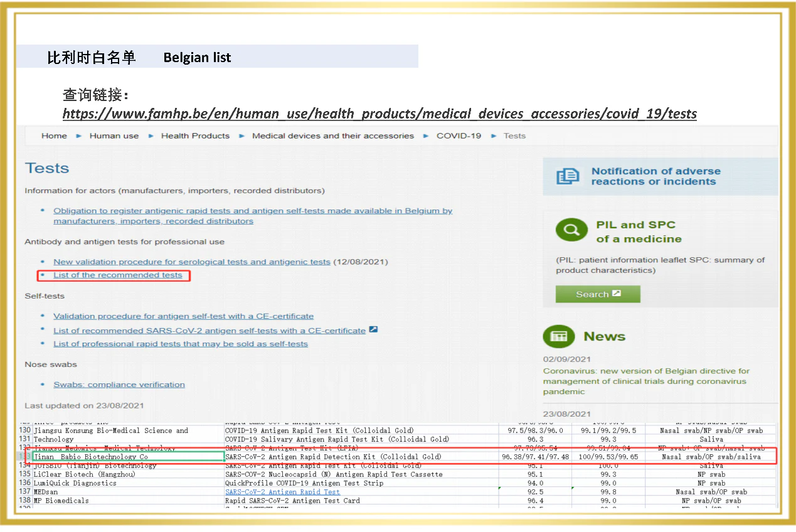Click the Tests breadcrumb item

(514, 136)
